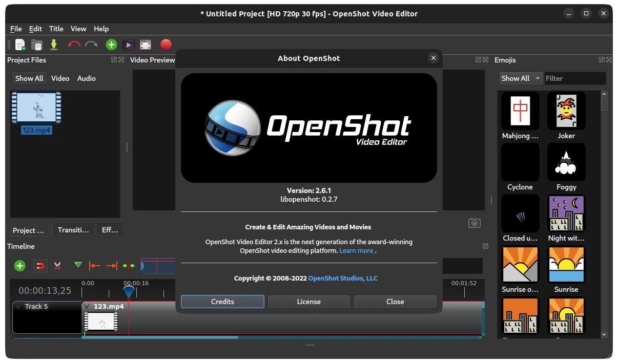Click the red Export Video button

(x=166, y=45)
